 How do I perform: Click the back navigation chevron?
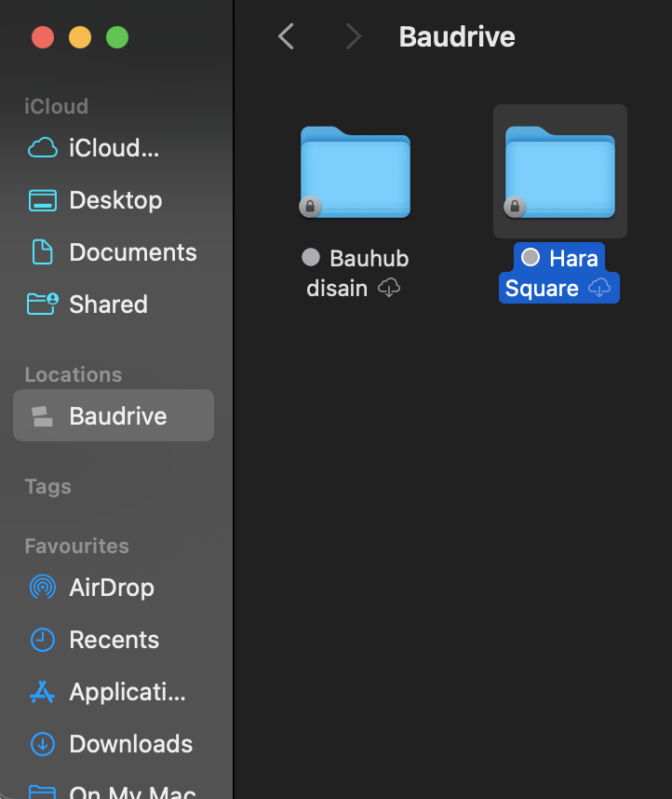point(287,37)
